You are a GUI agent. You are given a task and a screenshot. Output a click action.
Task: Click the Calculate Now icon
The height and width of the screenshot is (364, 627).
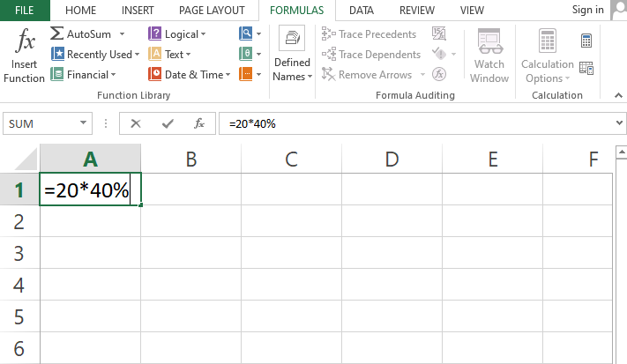[586, 41]
